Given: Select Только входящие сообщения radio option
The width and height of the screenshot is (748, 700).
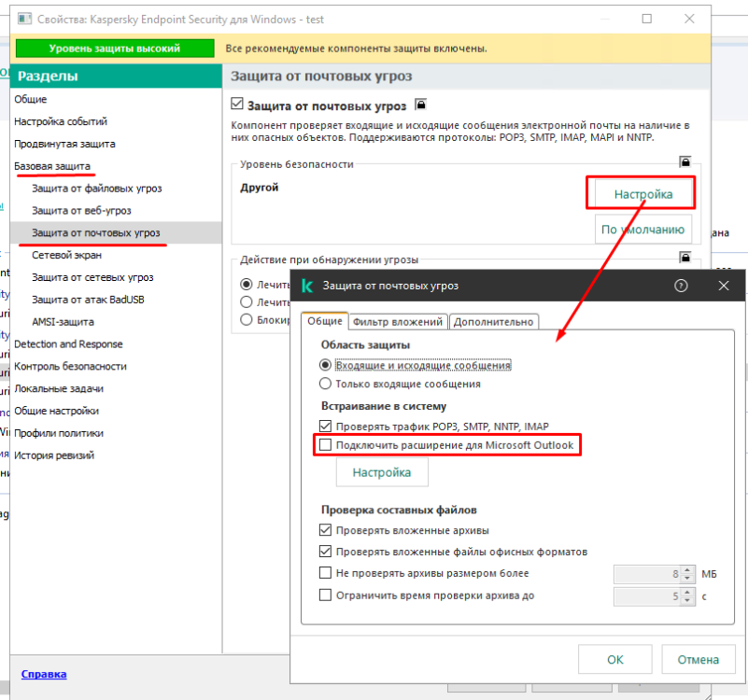Looking at the screenshot, I should pos(325,384).
